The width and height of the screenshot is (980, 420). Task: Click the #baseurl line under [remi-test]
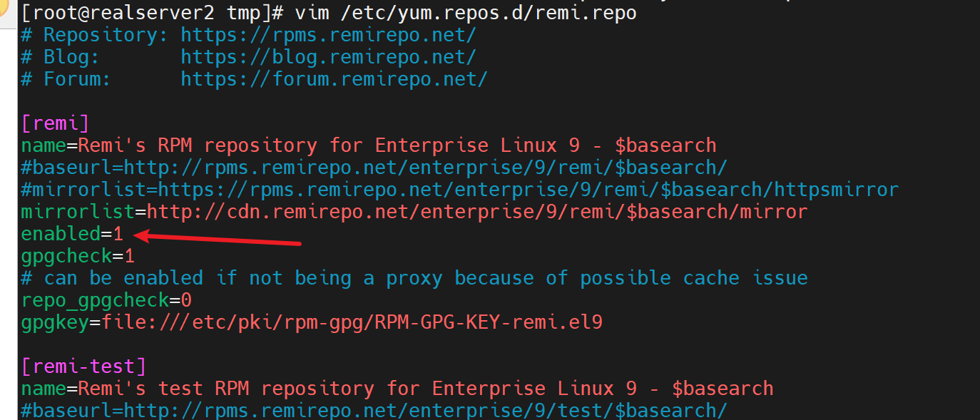[x=374, y=411]
